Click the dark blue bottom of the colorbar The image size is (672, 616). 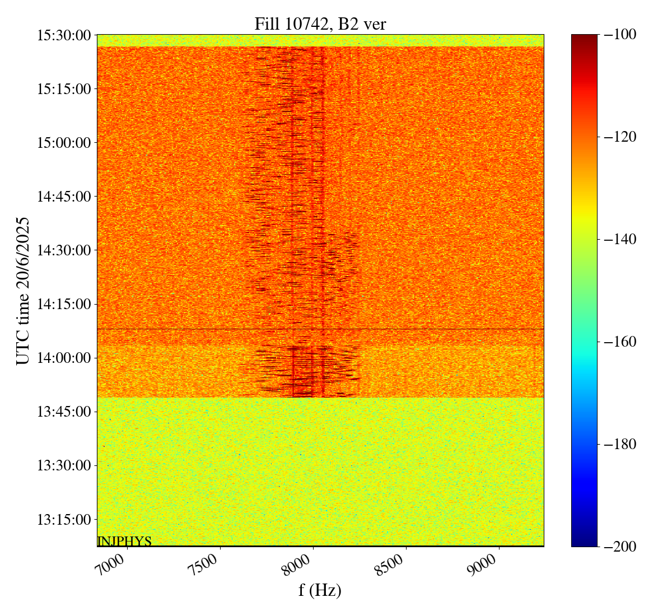[x=584, y=542]
